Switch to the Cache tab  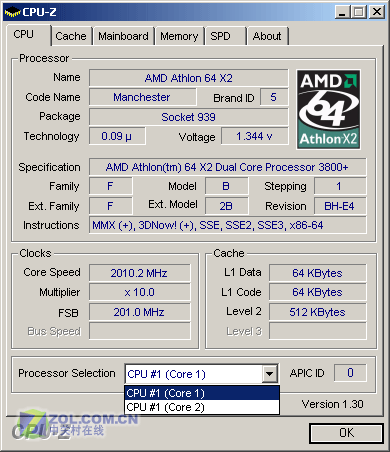[x=71, y=36]
